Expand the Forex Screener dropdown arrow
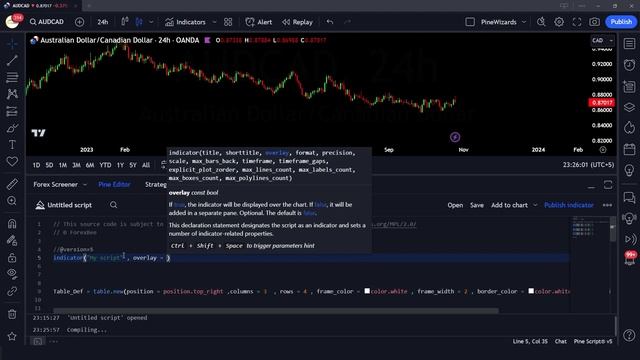This screenshot has height=360, width=640. 85,184
